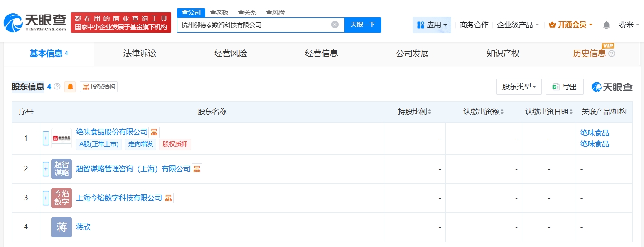This screenshot has width=644, height=247.
Task: Click the A股(正常上市) tag
Action: [98, 144]
